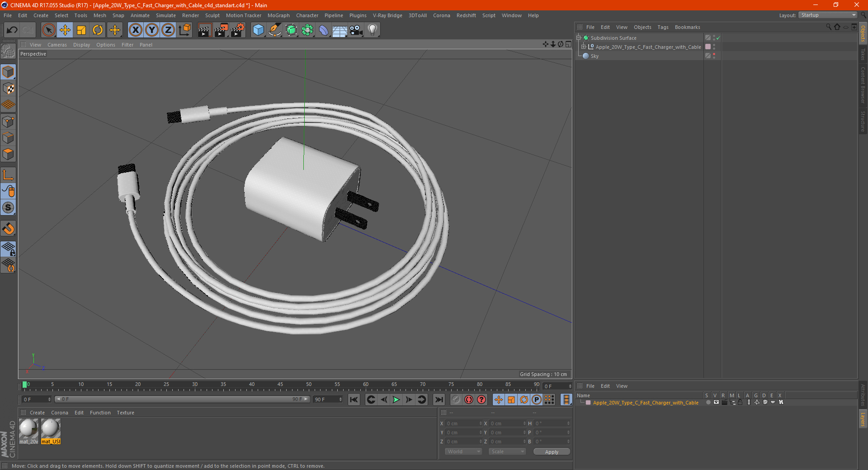Go to start of animation

354,399
